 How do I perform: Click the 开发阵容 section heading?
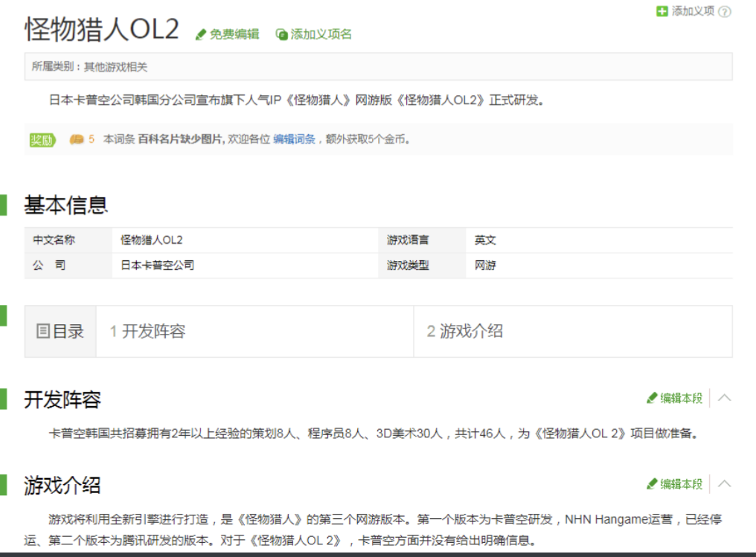coord(63,399)
